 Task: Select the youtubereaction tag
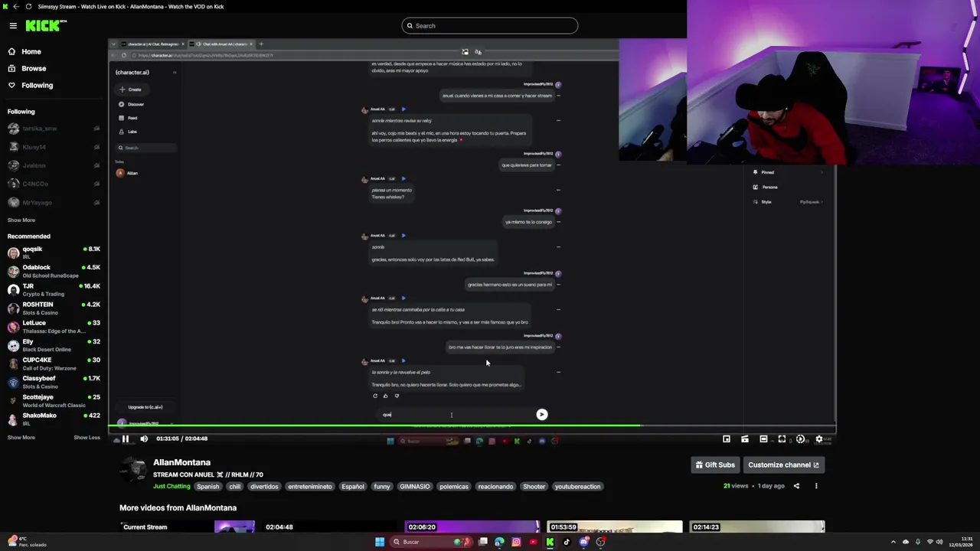click(577, 487)
